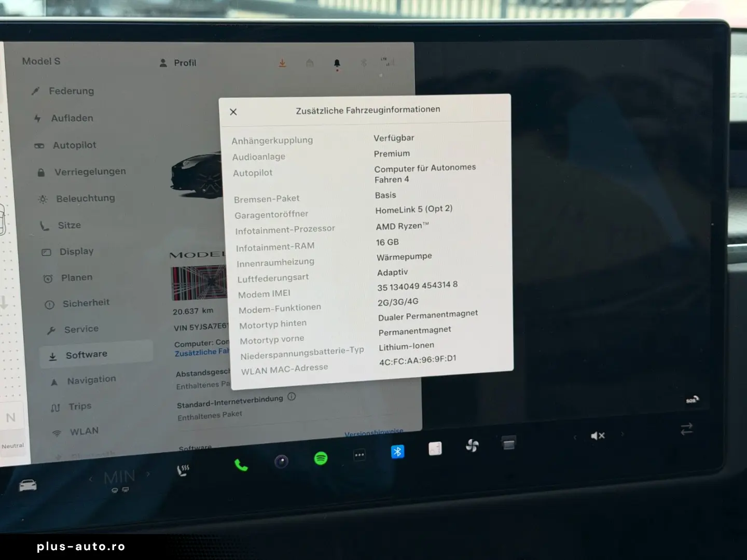Open the dark window-shaped app icon
Screen dimensions: 747x560
click(509, 443)
